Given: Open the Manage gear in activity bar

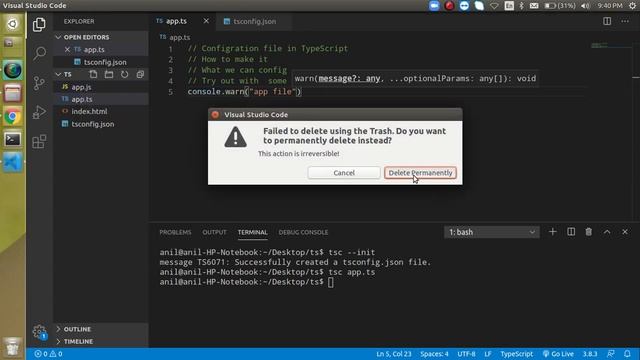Looking at the screenshot, I should tap(39, 331).
